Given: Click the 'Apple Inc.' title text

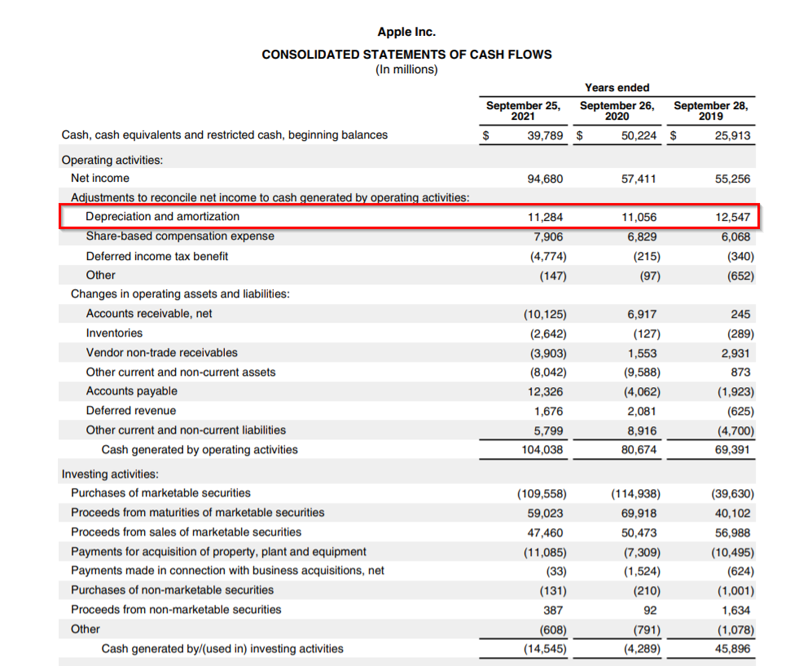Looking at the screenshot, I should point(406,32).
